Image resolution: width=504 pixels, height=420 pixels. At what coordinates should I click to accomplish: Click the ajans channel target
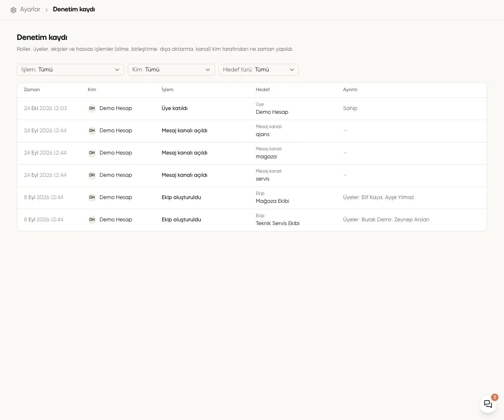point(262,134)
